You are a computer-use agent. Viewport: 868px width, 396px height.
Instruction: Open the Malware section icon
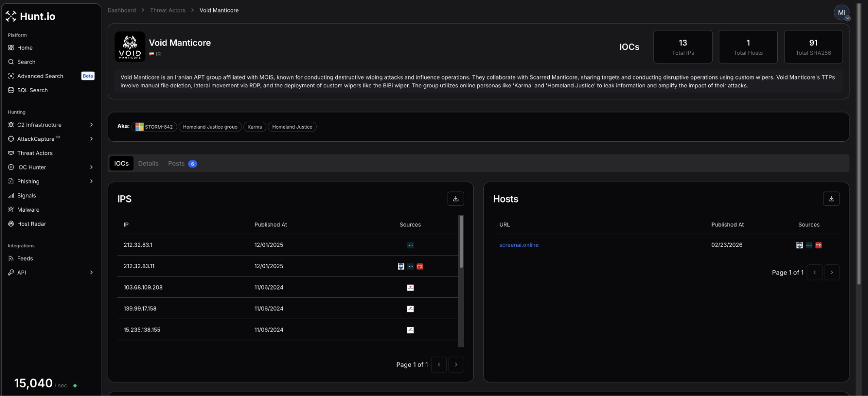(11, 210)
